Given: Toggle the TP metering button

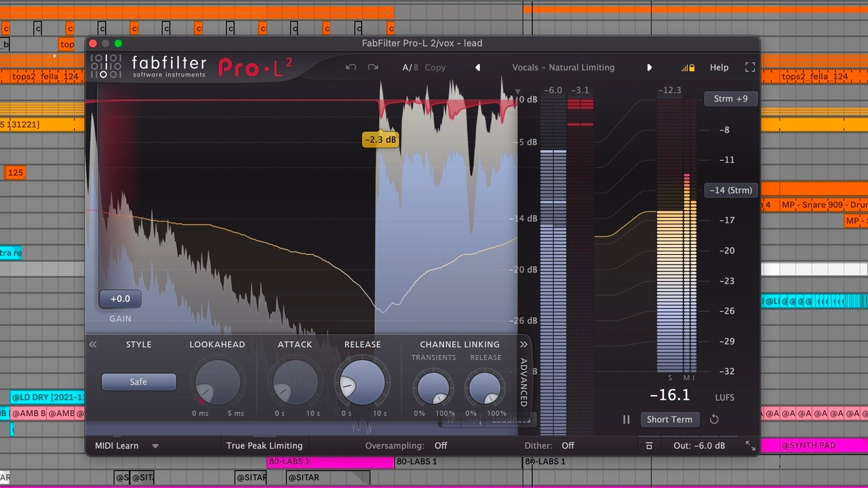Looking at the screenshot, I should 450,420.
